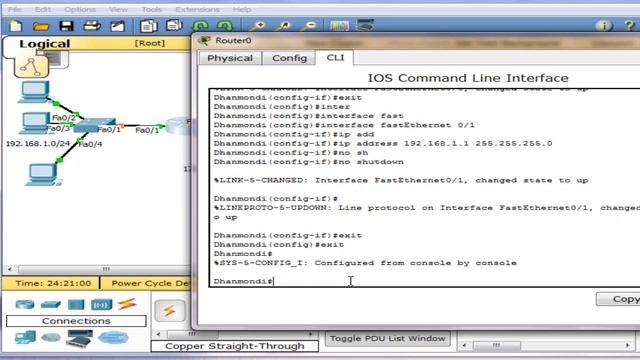This screenshot has width=640, height=360.
Task: Click the Time: 24:21:00 status display
Action: pyautogui.click(x=53, y=283)
